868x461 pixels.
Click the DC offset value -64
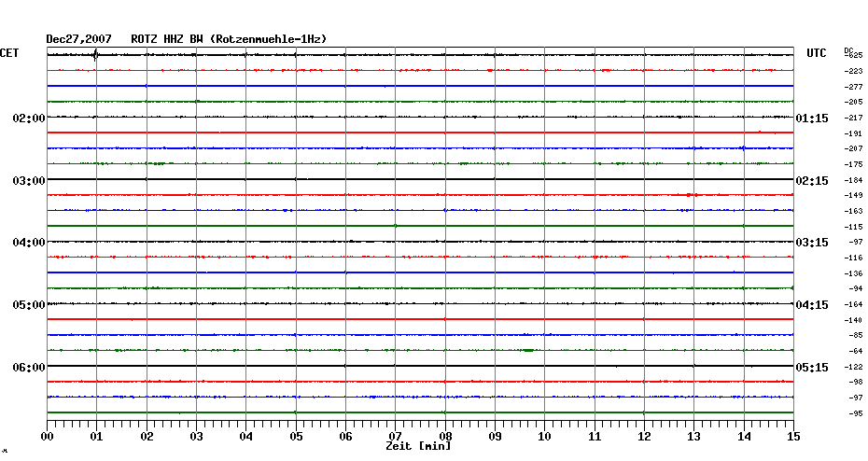pos(855,352)
